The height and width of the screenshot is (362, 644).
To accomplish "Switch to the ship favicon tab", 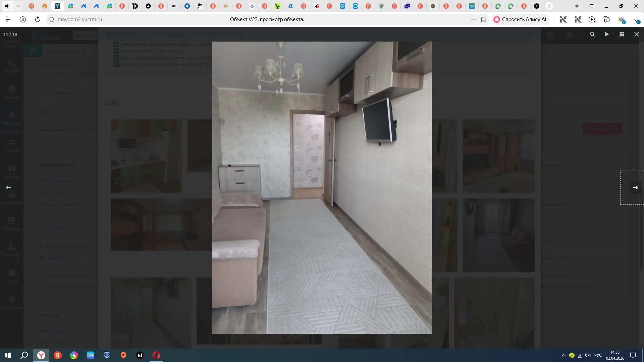I will [226, 6].
